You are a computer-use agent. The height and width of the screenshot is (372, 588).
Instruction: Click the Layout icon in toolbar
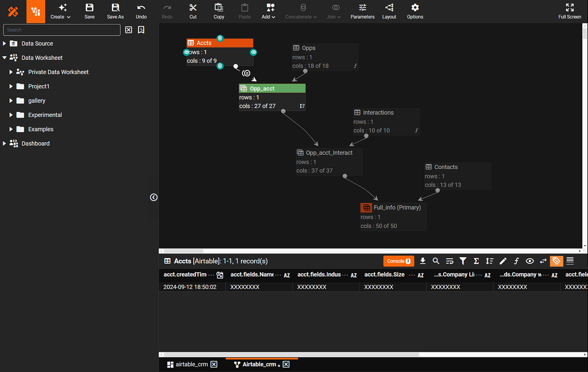(x=389, y=11)
